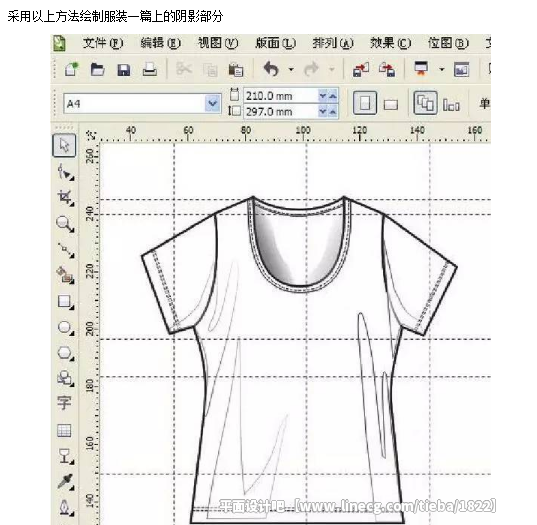The image size is (537, 525).
Task: Select the Rectangle tool
Action: [x=65, y=302]
